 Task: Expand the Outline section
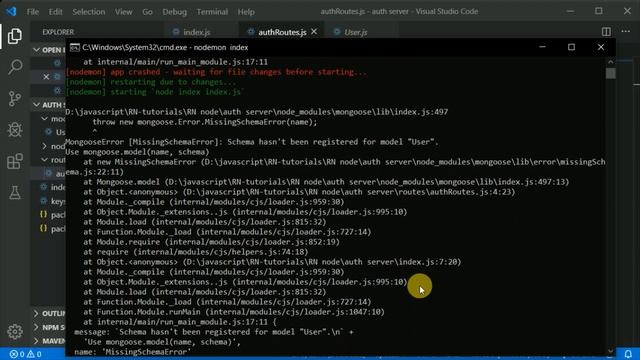49,313
